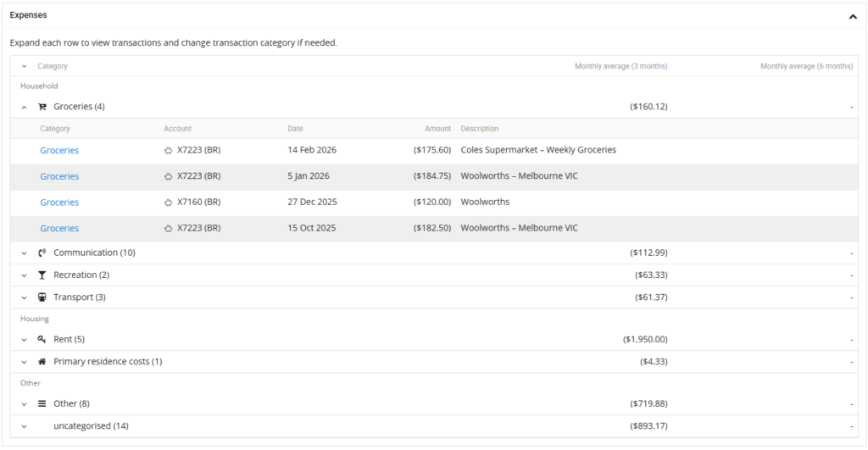Viewport: 868px width, 450px height.
Task: Collapse the Expenses panel
Action: [852, 16]
